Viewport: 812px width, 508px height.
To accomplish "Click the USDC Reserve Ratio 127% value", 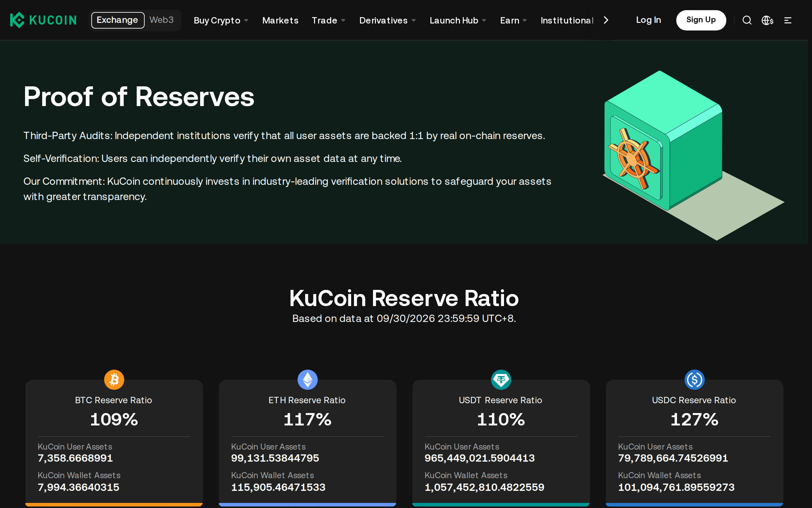I will coord(695,420).
